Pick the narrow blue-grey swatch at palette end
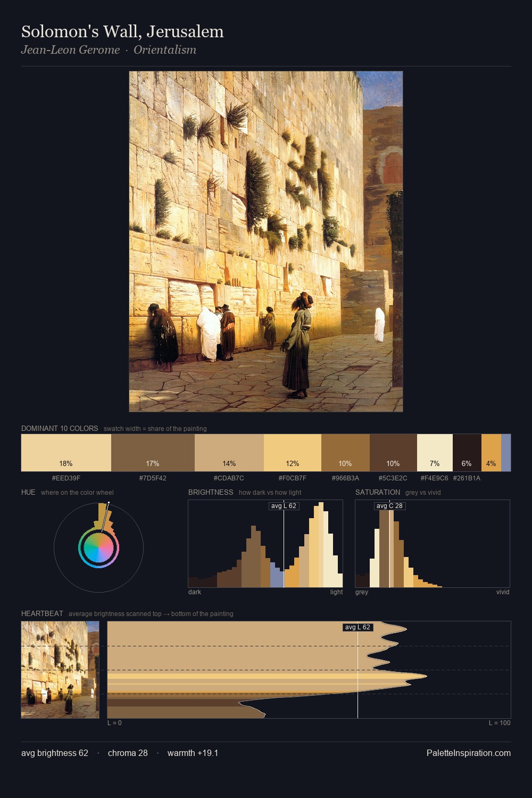 (506, 453)
